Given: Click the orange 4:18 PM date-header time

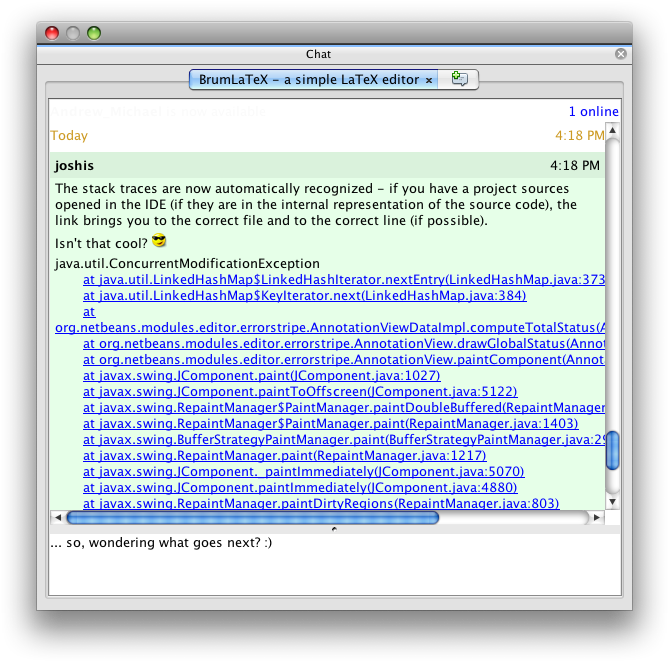Looking at the screenshot, I should tap(579, 135).
